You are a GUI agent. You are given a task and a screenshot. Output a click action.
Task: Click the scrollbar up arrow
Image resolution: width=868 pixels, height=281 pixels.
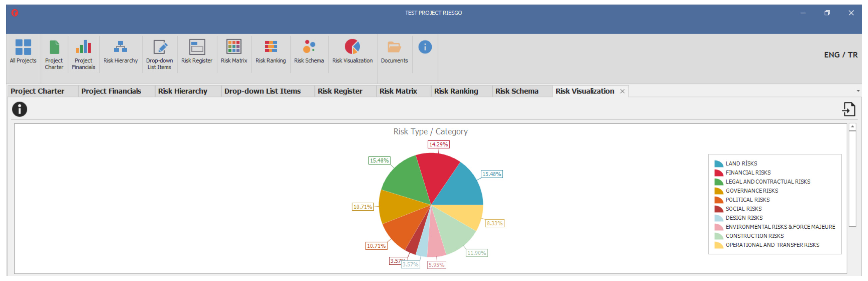click(852, 127)
